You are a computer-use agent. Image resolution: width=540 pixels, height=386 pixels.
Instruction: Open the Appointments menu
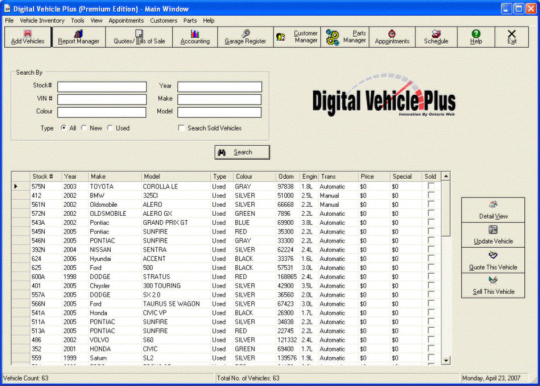tap(126, 21)
